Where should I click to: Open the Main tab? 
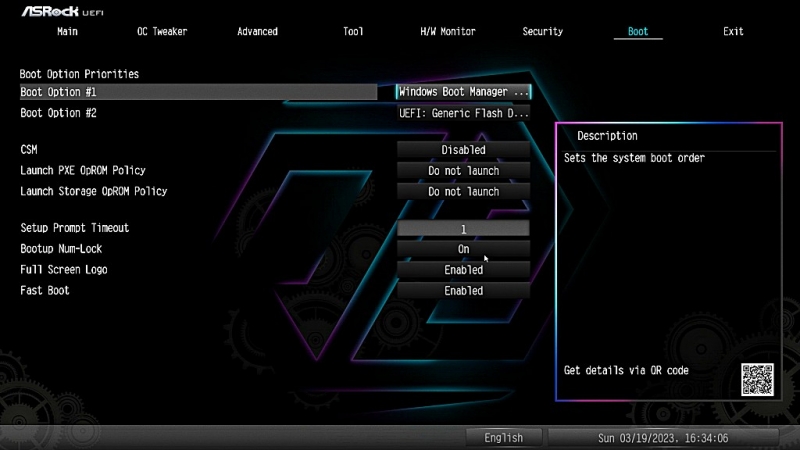pyautogui.click(x=68, y=32)
